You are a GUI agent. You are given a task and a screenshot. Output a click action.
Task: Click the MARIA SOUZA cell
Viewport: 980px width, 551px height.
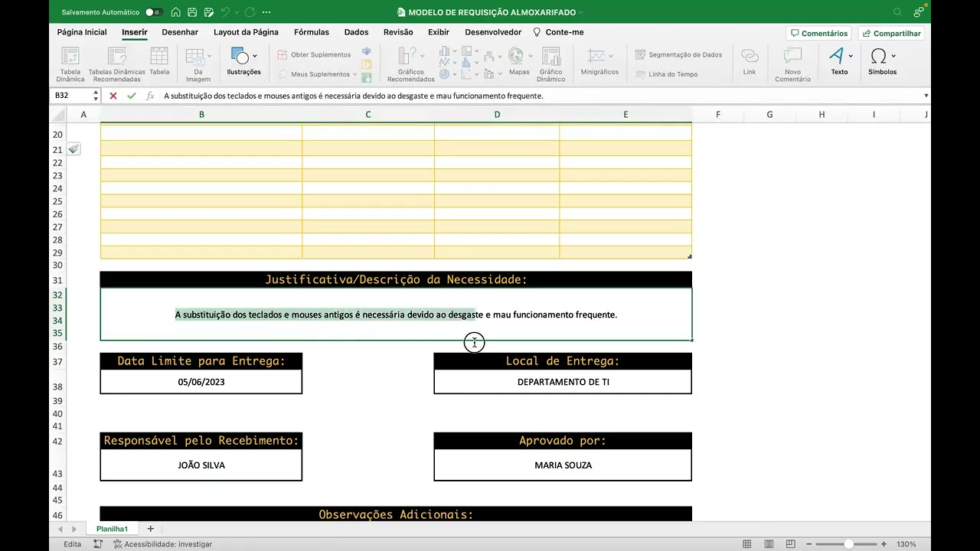(x=563, y=465)
